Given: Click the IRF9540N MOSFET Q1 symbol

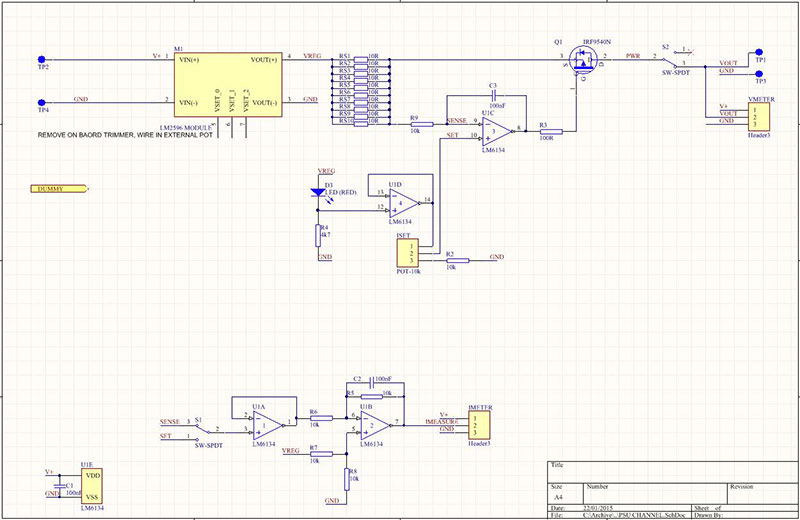Looking at the screenshot, I should point(581,66).
